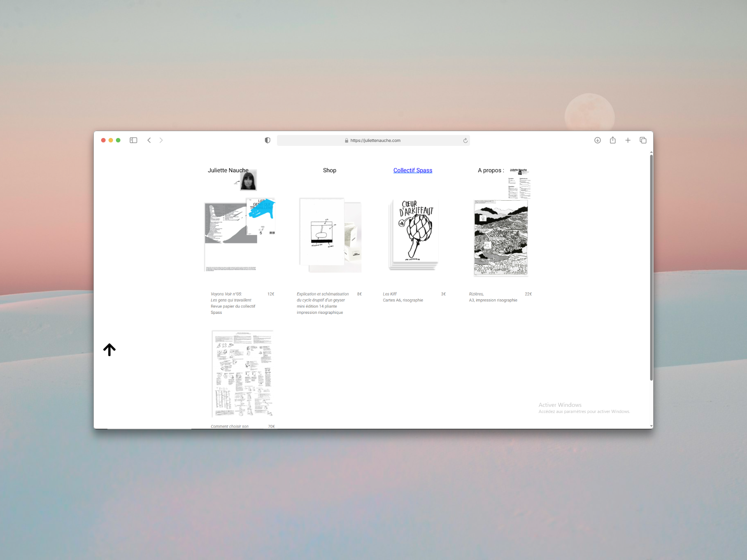Image resolution: width=747 pixels, height=560 pixels.
Task: Toggle the browser sidebar icon
Action: coord(133,140)
